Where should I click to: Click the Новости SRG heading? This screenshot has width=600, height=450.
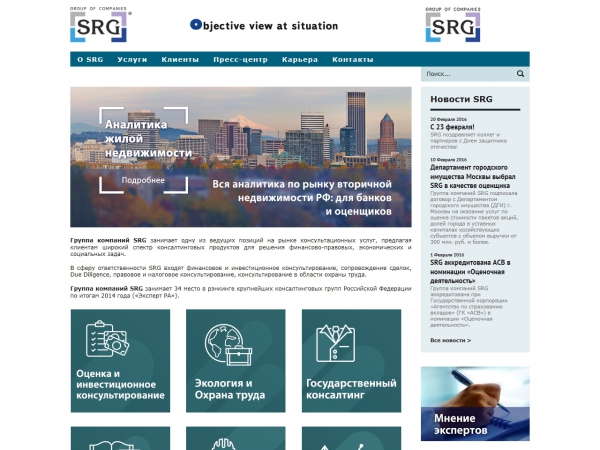point(461,99)
